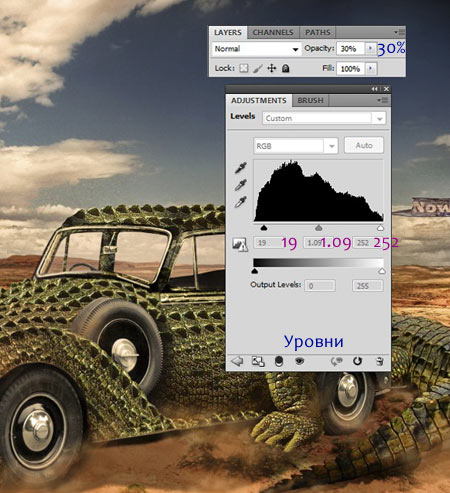Select the gray point eyedropper

241,185
